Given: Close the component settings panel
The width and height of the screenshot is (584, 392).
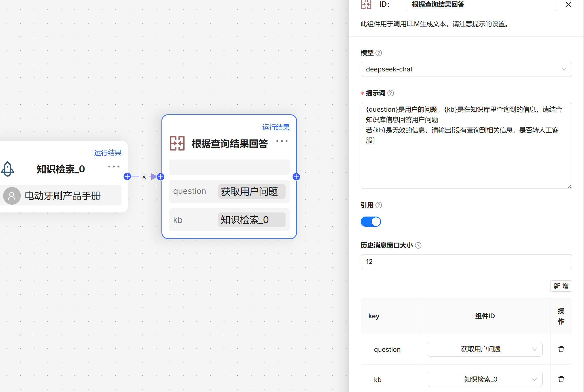Looking at the screenshot, I should [568, 5].
